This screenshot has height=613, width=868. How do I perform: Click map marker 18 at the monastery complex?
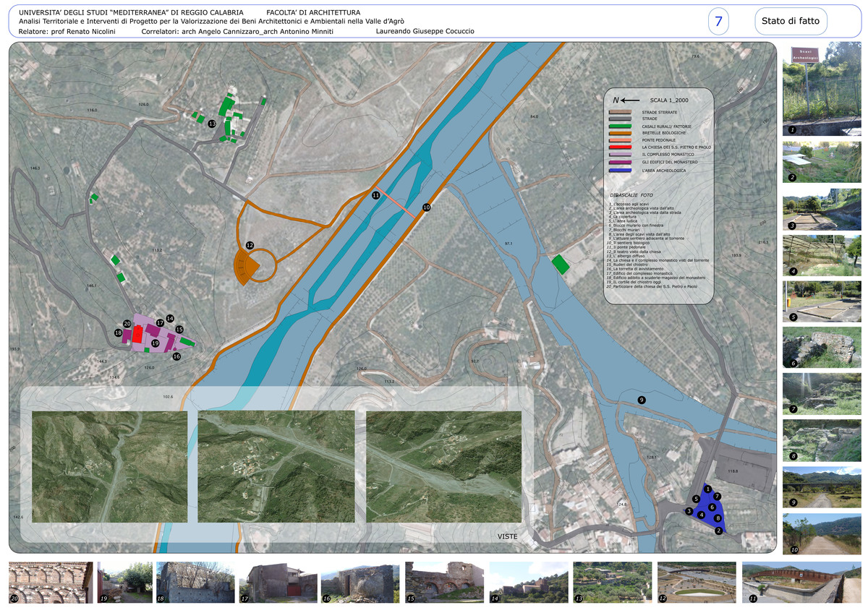(118, 333)
